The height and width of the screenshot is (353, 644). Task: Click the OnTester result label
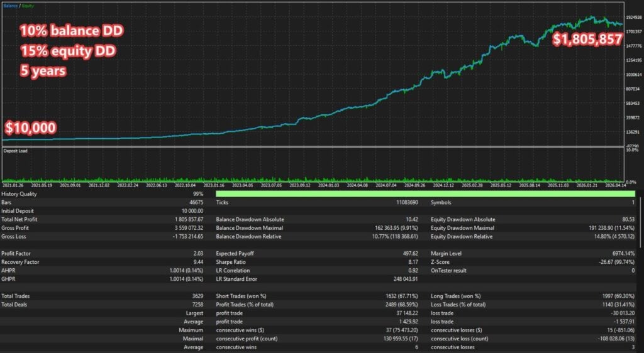448,271
